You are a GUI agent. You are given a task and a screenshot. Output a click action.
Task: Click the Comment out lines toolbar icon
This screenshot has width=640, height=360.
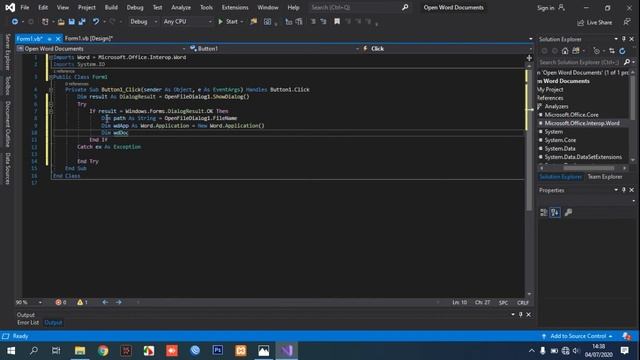pos(313,22)
